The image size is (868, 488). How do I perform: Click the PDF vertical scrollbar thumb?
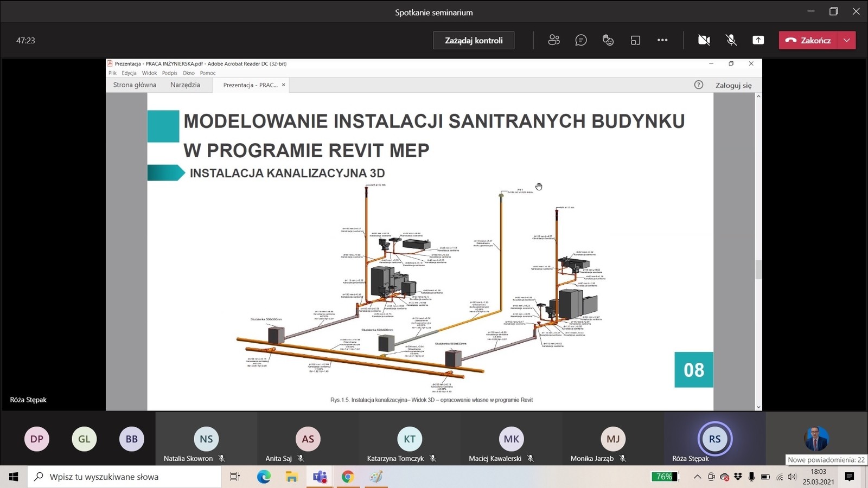(x=758, y=269)
